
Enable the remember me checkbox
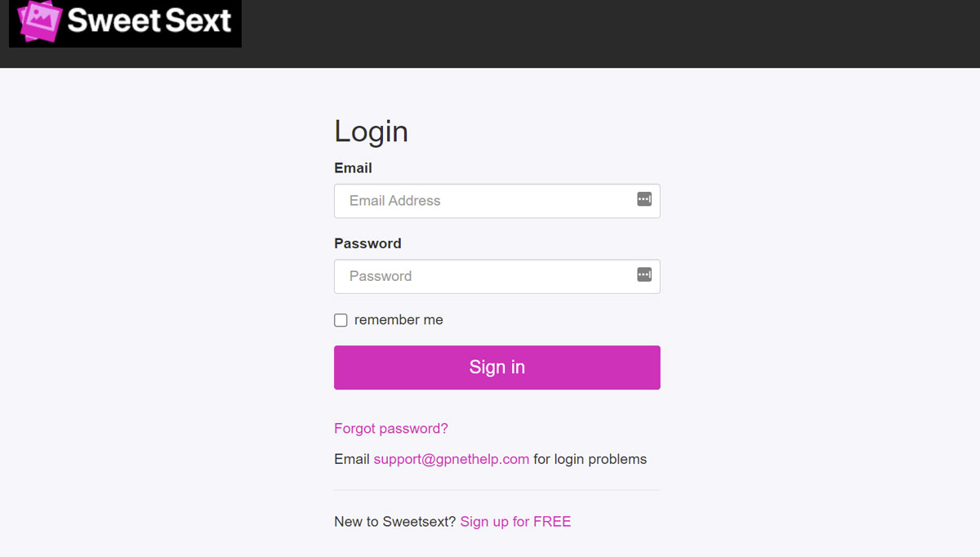[x=341, y=320]
